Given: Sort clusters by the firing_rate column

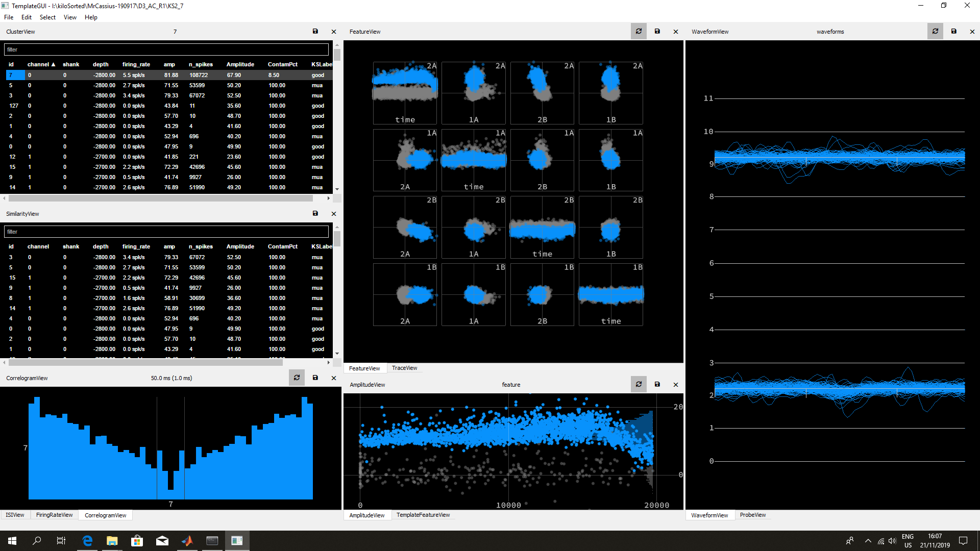Looking at the screenshot, I should tap(135, 64).
